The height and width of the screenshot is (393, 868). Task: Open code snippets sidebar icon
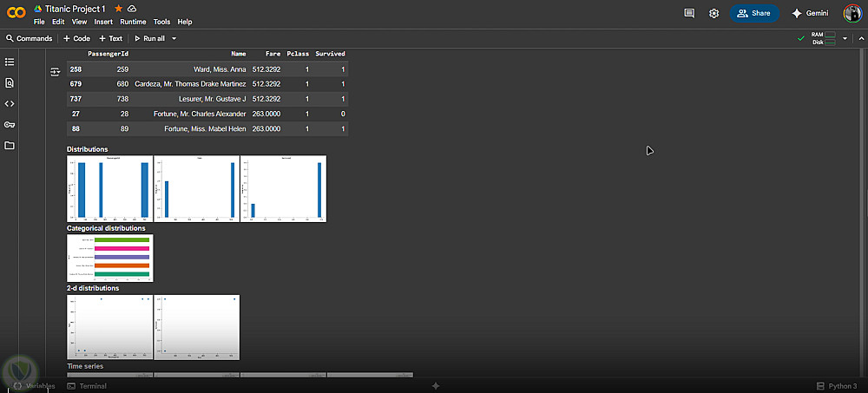tap(10, 103)
